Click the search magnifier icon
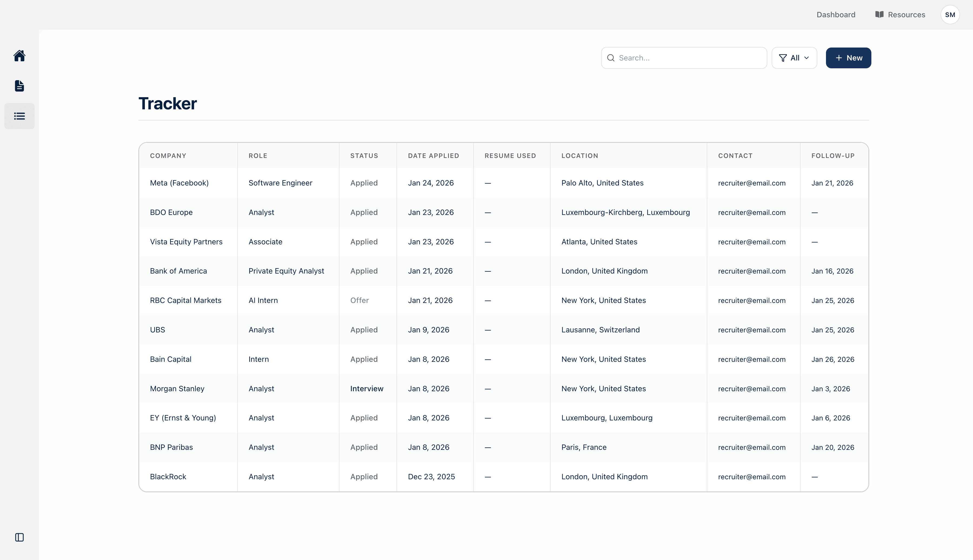 pos(611,58)
